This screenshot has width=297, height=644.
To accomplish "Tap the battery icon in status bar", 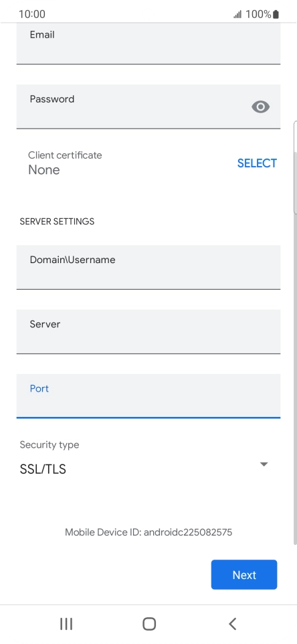I will tap(276, 14).
